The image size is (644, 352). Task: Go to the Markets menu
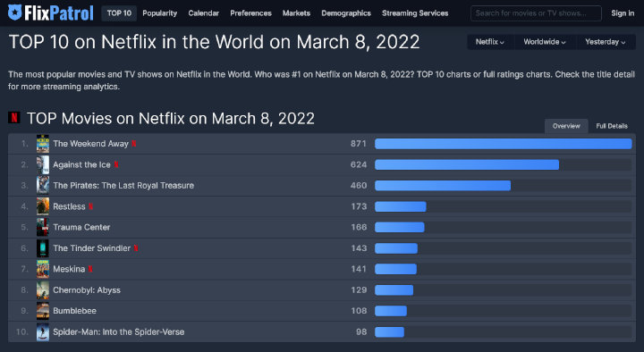[x=297, y=13]
